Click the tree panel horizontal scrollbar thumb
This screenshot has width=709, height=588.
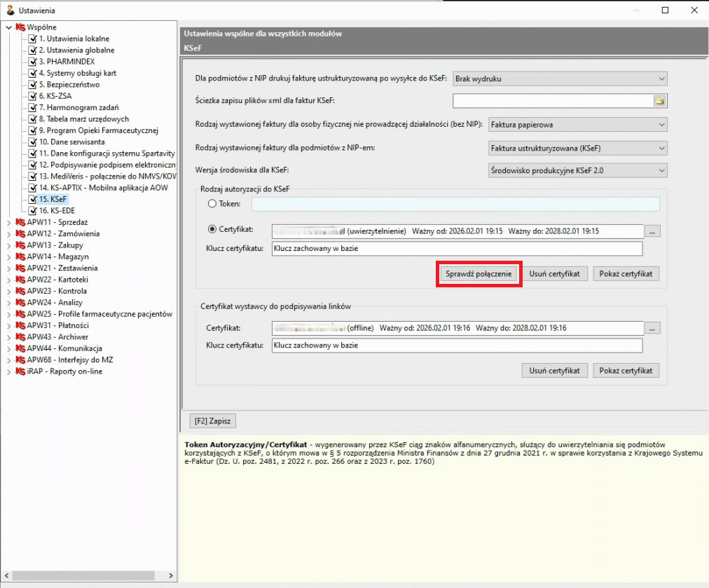83,575
